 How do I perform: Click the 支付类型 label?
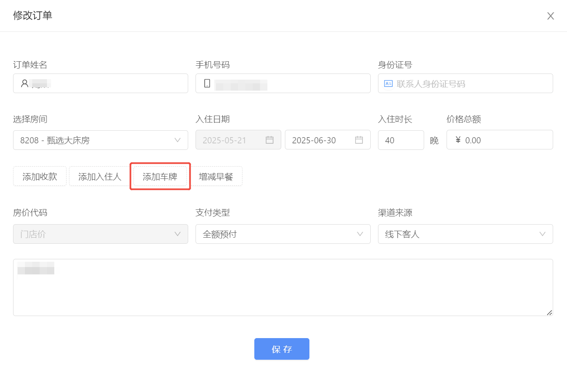[213, 212]
